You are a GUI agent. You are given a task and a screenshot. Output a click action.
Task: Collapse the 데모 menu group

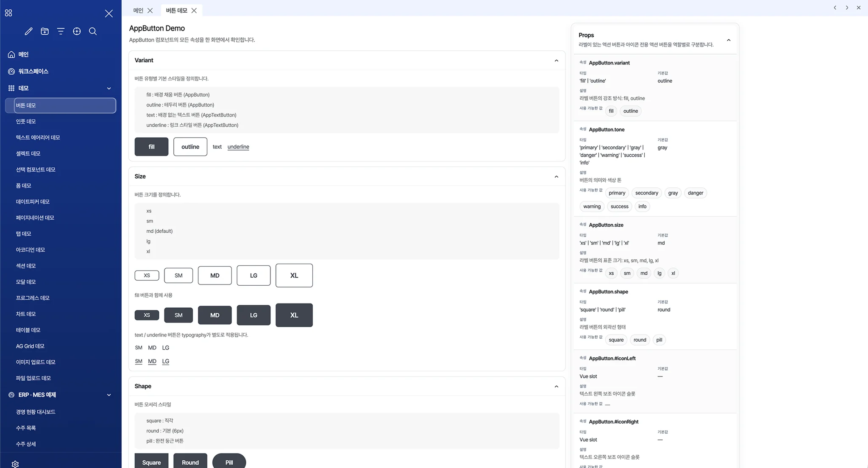tap(109, 88)
